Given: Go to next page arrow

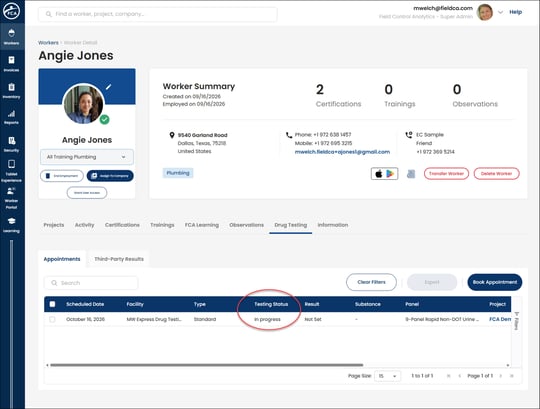Looking at the screenshot, I should 501,376.
